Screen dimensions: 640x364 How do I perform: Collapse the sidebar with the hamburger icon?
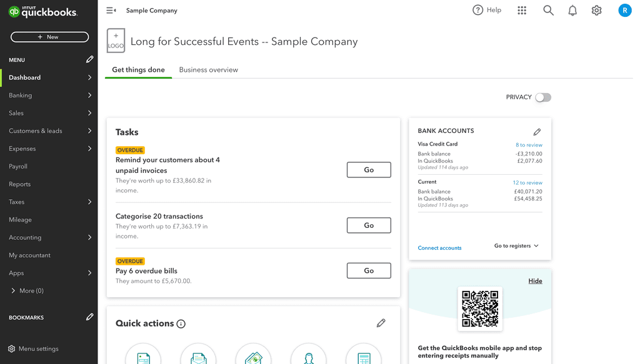tap(110, 10)
